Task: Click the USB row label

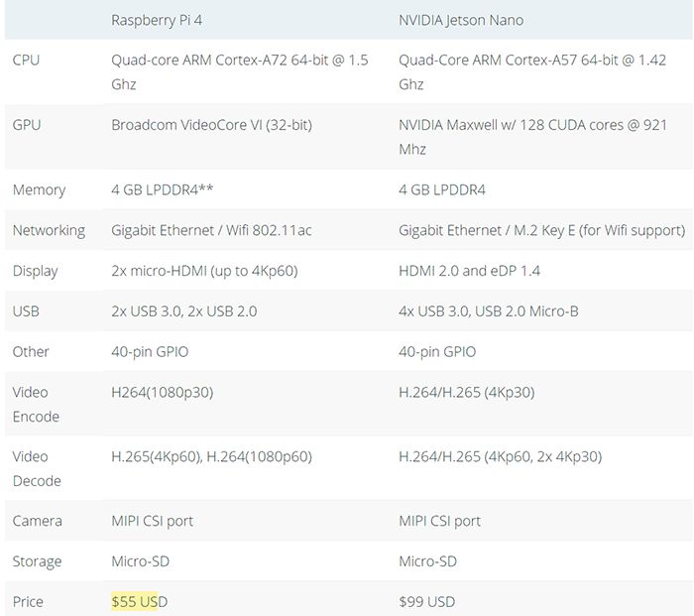Action: (x=26, y=311)
